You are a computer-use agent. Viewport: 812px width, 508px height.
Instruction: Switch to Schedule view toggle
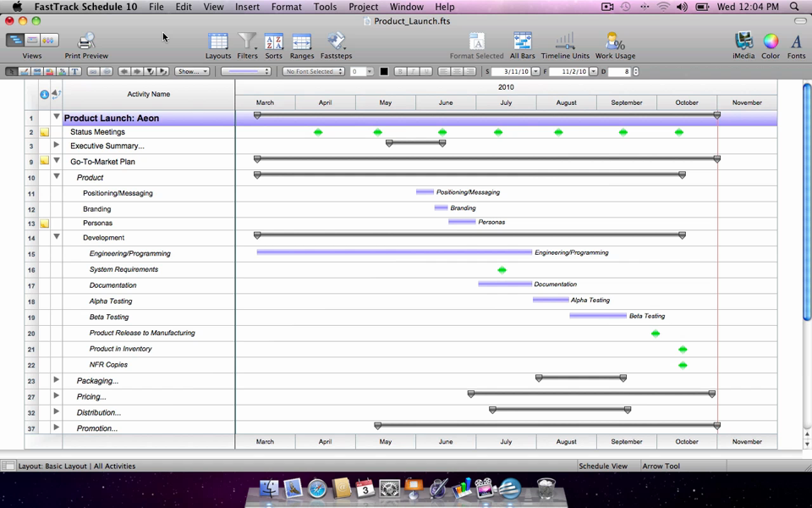15,40
